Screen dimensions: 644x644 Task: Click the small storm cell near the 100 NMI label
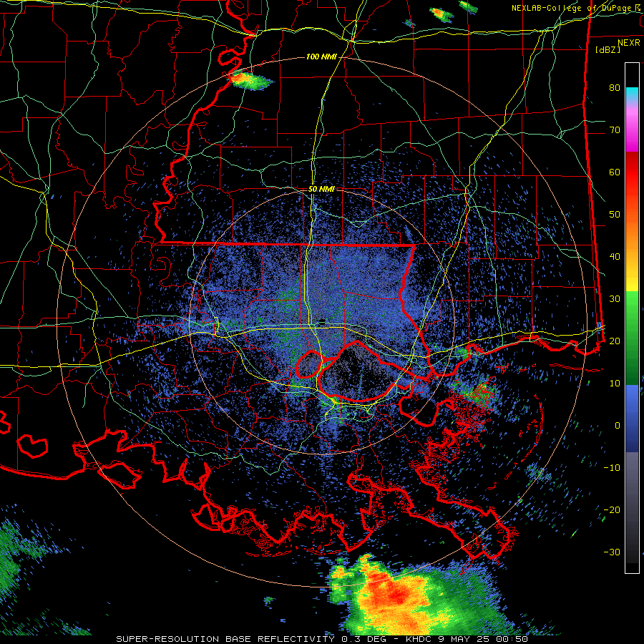250,79
